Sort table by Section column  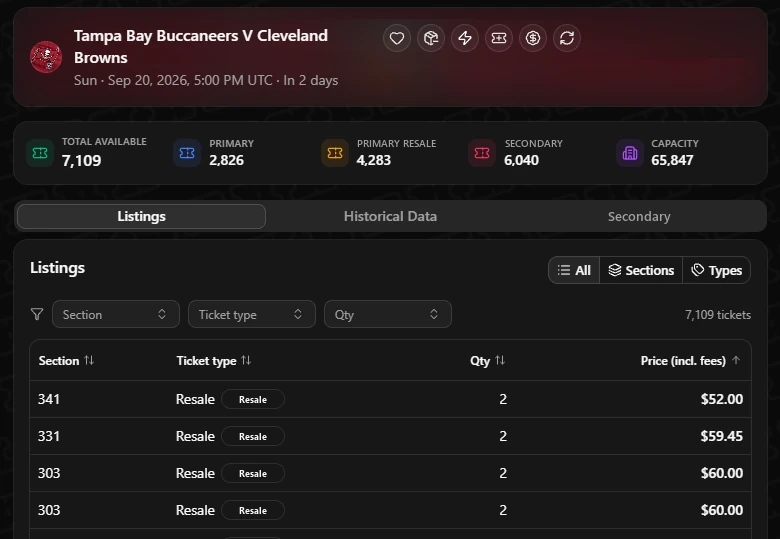pos(66,360)
